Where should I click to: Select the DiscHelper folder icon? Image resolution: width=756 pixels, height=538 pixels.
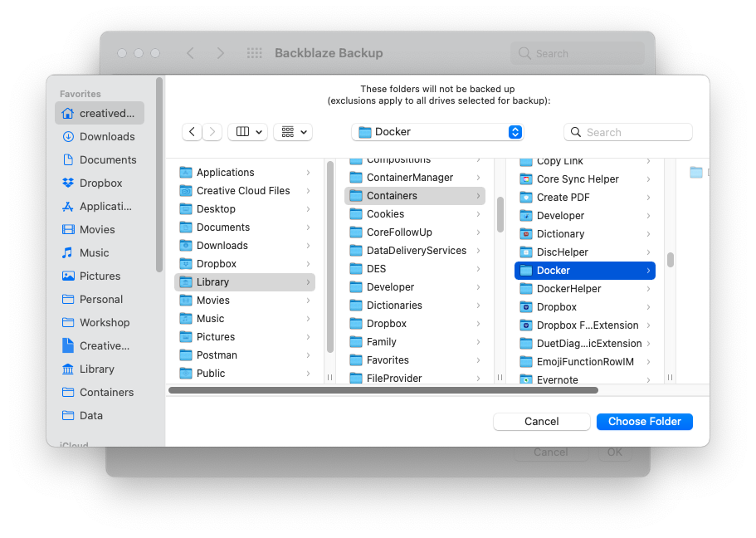click(x=526, y=252)
